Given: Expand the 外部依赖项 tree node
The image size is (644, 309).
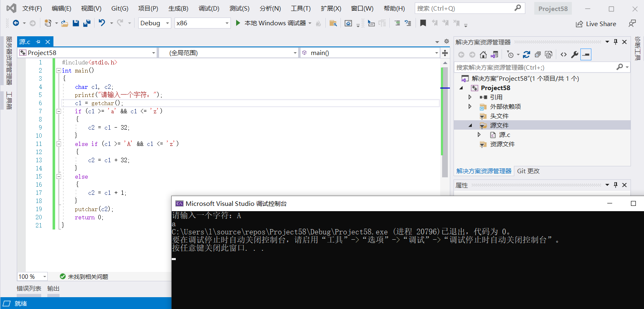Looking at the screenshot, I should [x=470, y=106].
